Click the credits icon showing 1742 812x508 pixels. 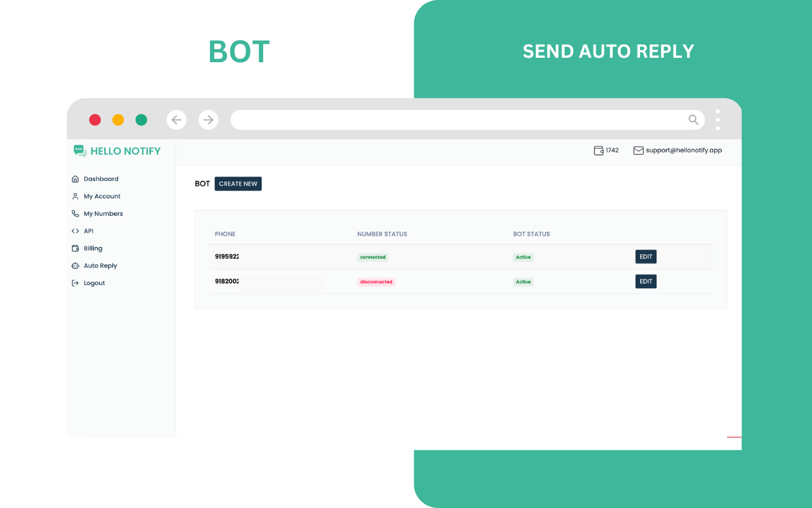click(598, 150)
